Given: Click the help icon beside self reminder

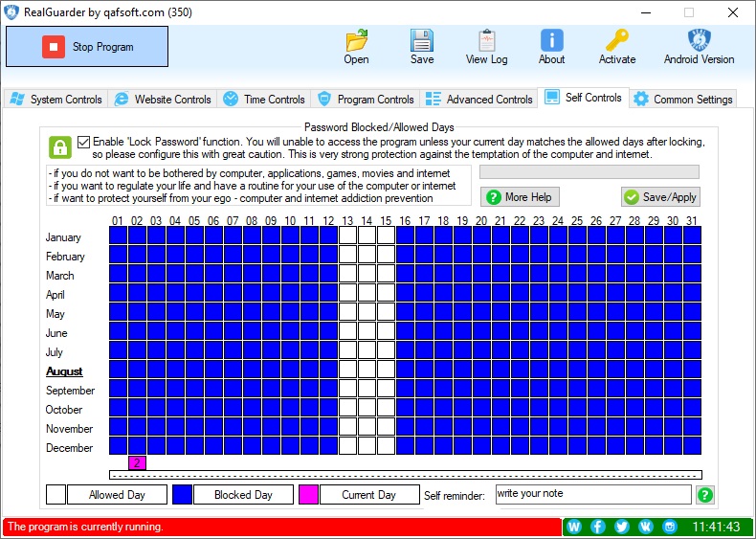Looking at the screenshot, I should 705,495.
